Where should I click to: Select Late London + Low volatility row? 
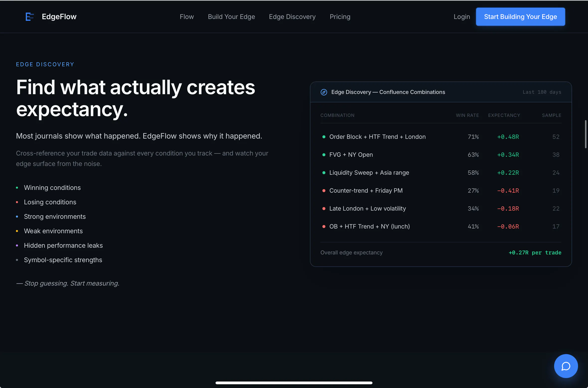click(441, 209)
